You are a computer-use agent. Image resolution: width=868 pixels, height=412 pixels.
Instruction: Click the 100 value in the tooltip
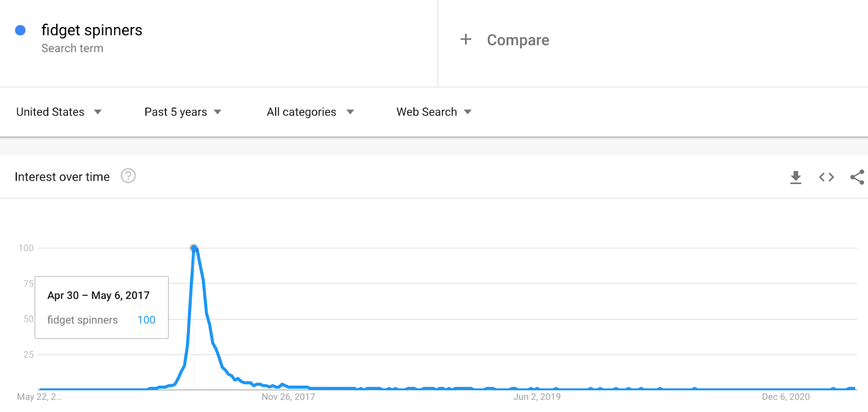click(146, 320)
